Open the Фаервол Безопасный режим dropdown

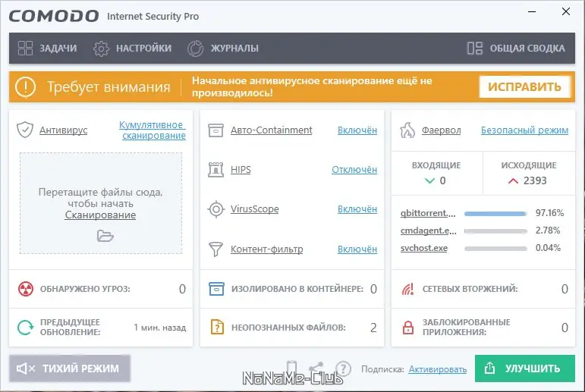coord(524,130)
